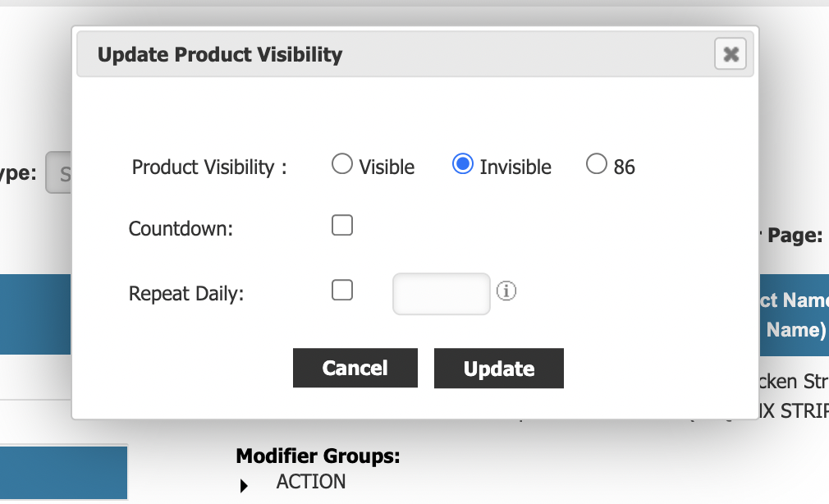Click the Repeat Daily label text

pos(186,294)
